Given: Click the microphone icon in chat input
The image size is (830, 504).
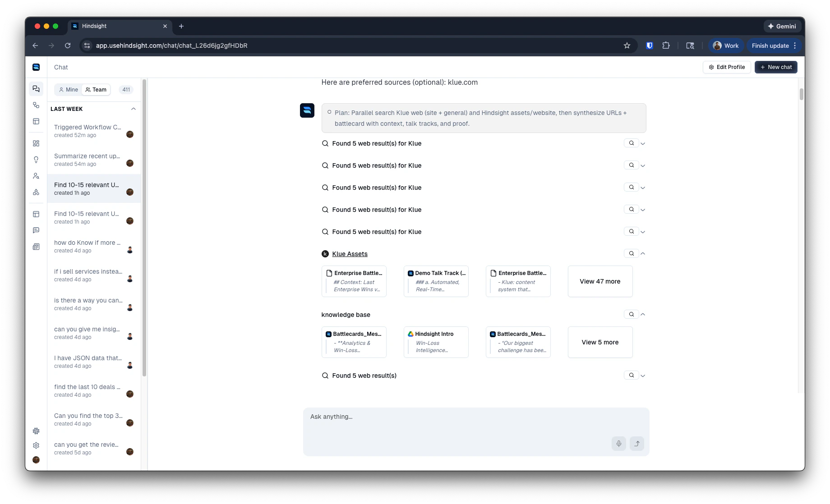Looking at the screenshot, I should coord(618,444).
